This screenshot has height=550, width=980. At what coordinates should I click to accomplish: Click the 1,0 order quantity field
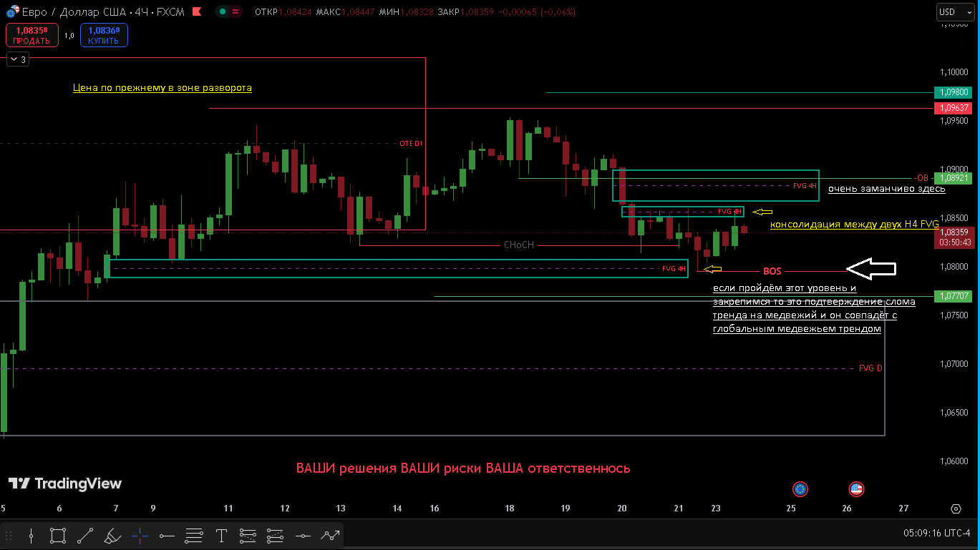[69, 35]
